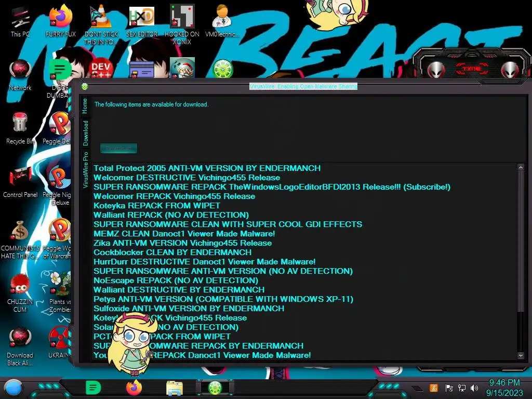Click the Java update tray icon
Screen dimensions: 532x399
point(433,388)
